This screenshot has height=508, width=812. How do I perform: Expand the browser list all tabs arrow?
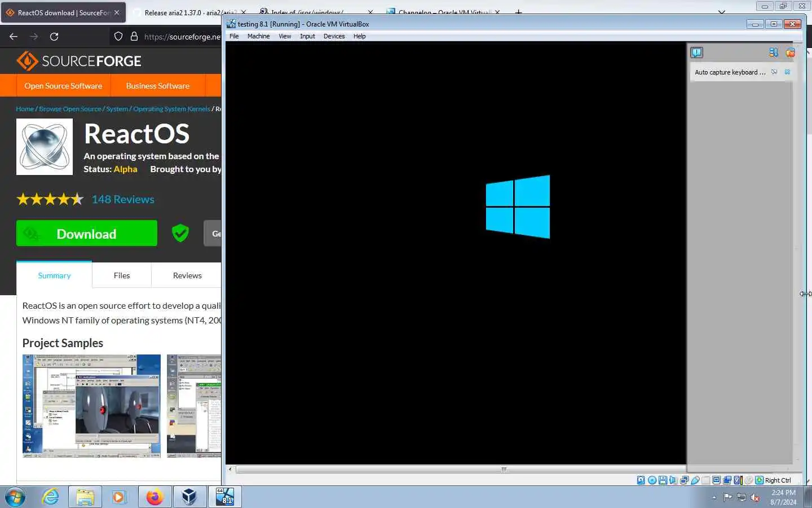click(722, 12)
